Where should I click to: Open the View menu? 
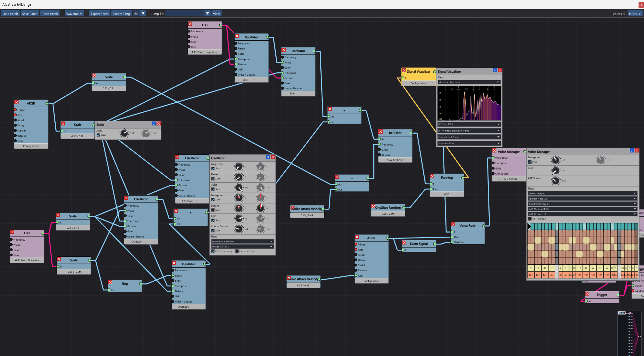(216, 14)
